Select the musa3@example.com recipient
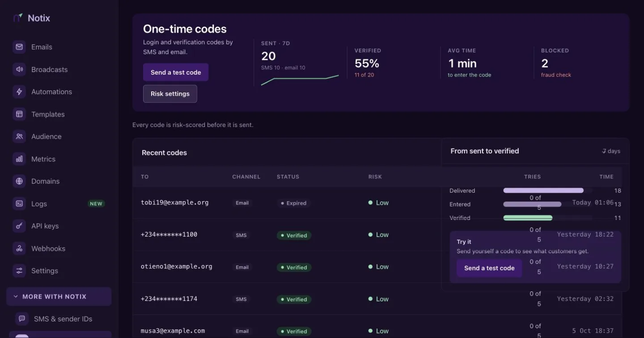 (x=173, y=331)
